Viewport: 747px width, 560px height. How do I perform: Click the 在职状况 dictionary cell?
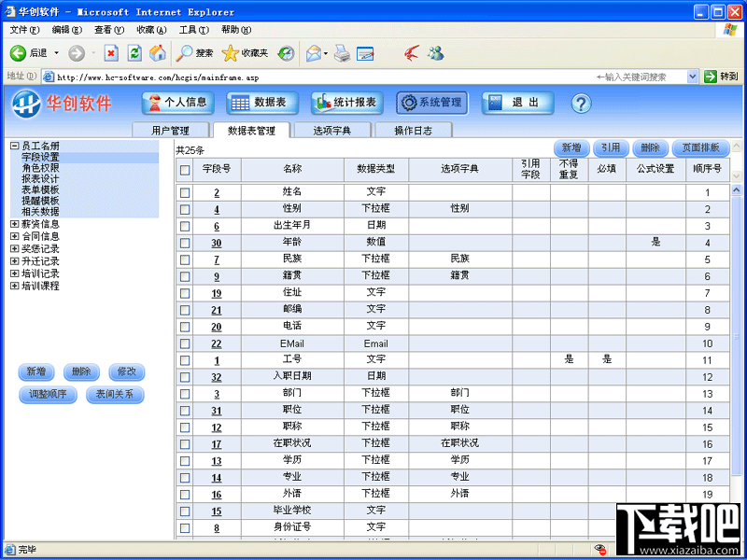click(459, 442)
